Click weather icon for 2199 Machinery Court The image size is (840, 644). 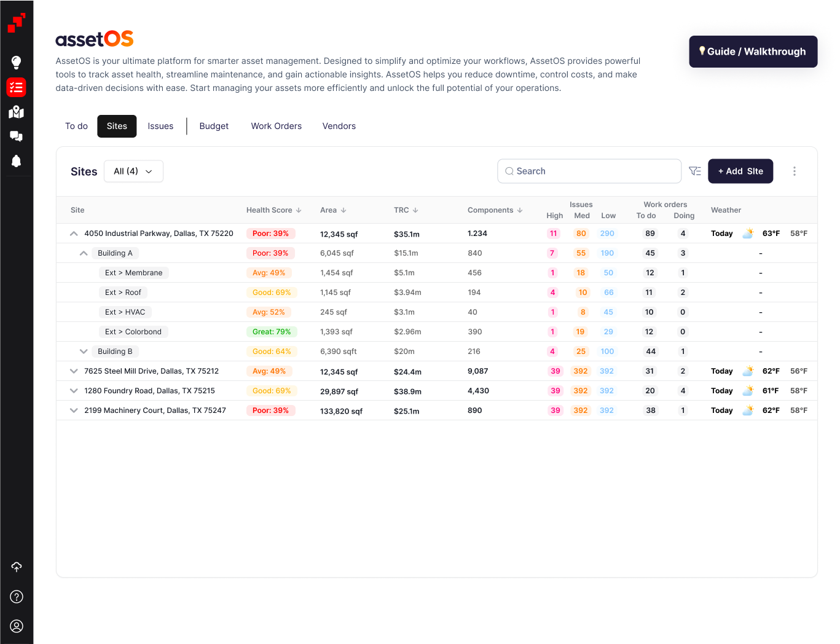tap(748, 410)
